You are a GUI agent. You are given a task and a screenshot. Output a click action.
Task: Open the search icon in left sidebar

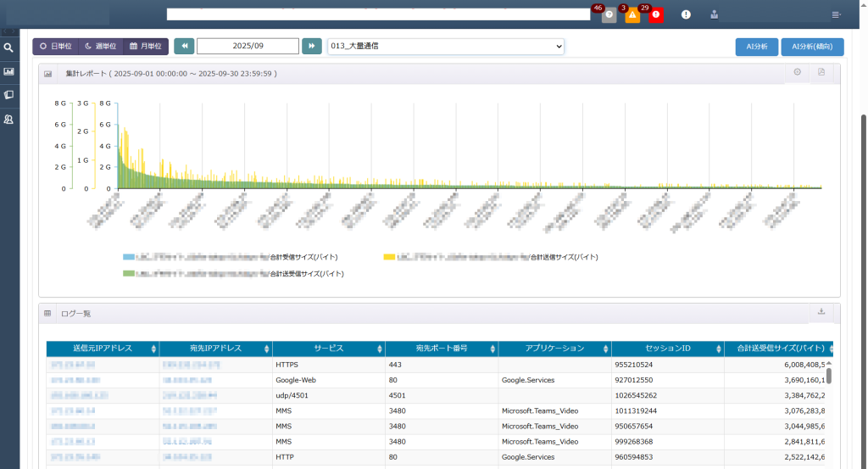click(8, 48)
